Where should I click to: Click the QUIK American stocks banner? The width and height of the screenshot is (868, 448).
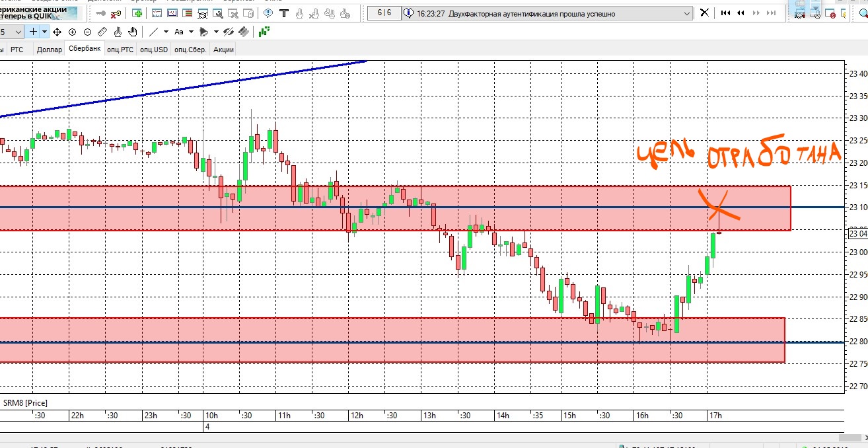(38, 14)
